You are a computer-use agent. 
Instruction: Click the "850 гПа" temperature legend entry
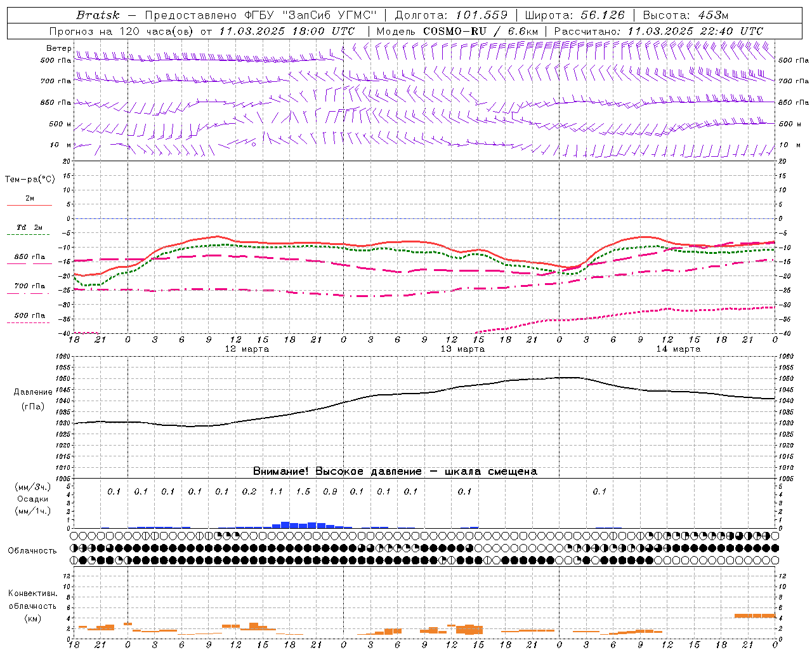click(x=29, y=257)
